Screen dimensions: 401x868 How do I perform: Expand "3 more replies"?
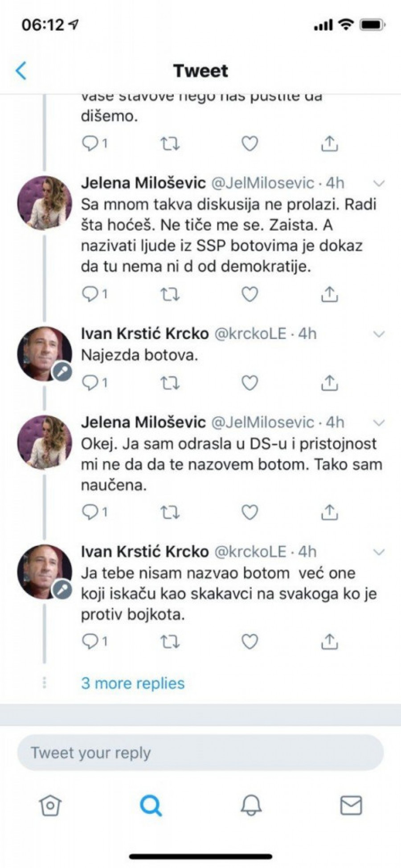point(133,683)
